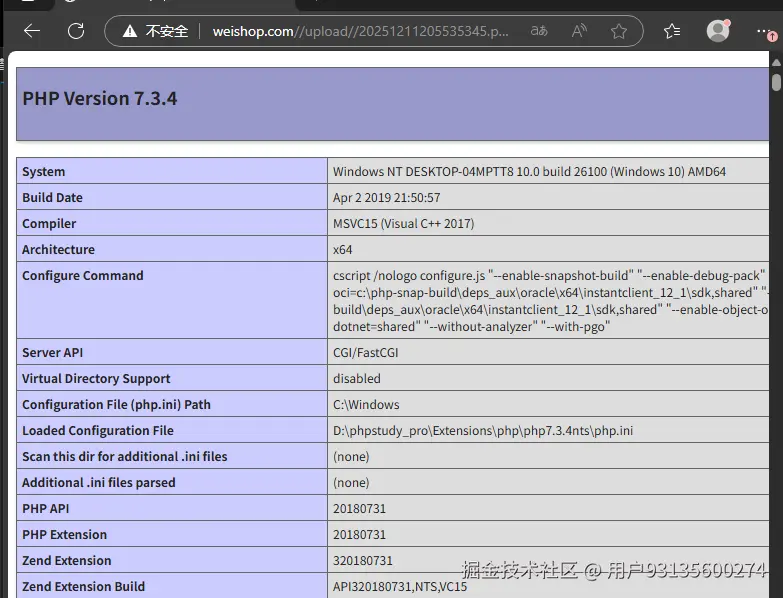This screenshot has width=783, height=598.
Task: Click the Build Date label
Action: (x=52, y=198)
